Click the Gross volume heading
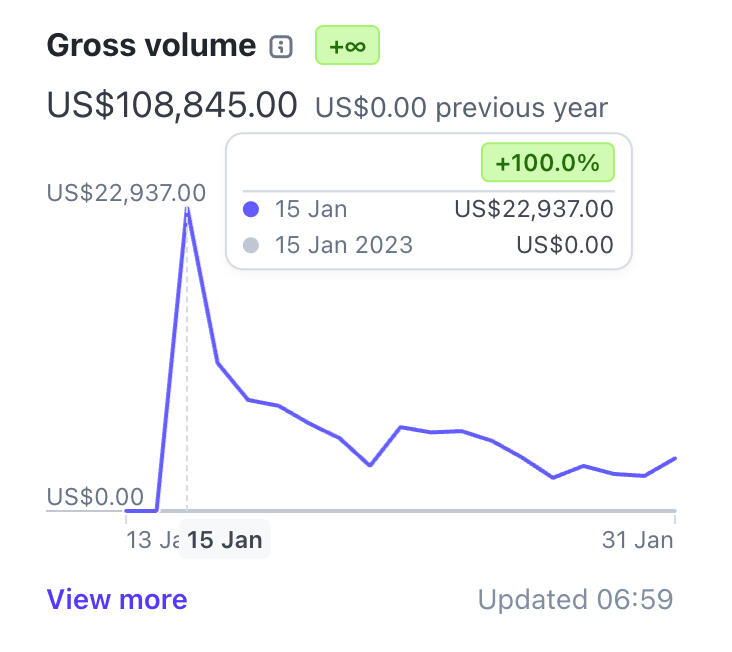 (x=151, y=46)
